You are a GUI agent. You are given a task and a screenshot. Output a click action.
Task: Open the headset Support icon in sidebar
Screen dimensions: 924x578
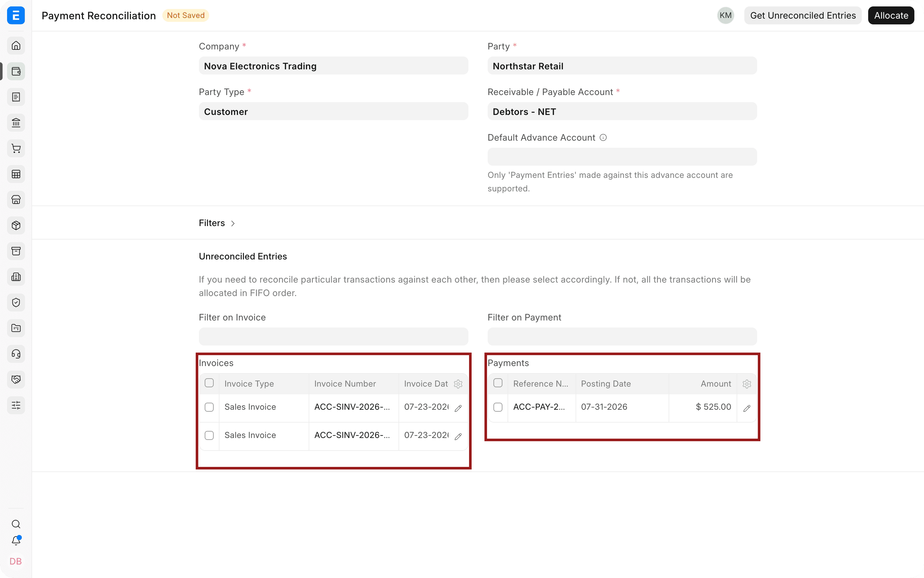(16, 354)
